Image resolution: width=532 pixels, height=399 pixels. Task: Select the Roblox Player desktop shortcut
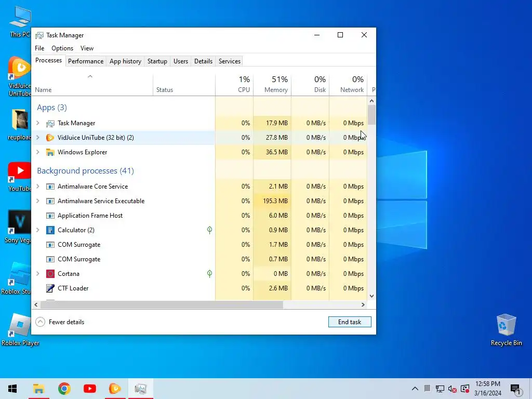[x=20, y=330]
